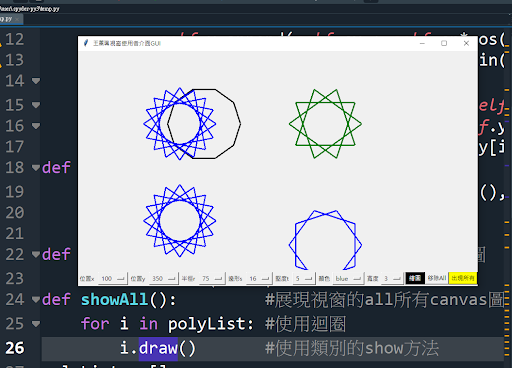Screen dimensions: 512x368
Task: Click line number 19 in the gutter
Action: 15,192
